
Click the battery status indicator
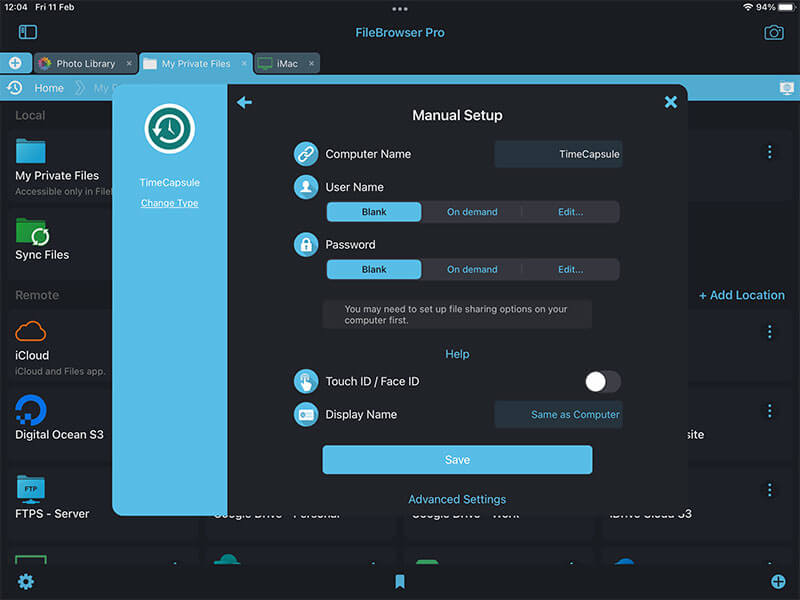pyautogui.click(x=786, y=7)
